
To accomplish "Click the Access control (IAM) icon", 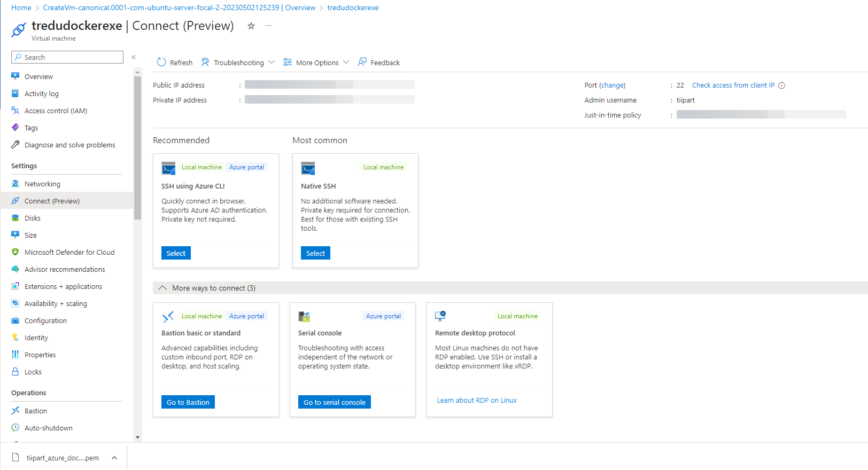I will tap(15, 111).
